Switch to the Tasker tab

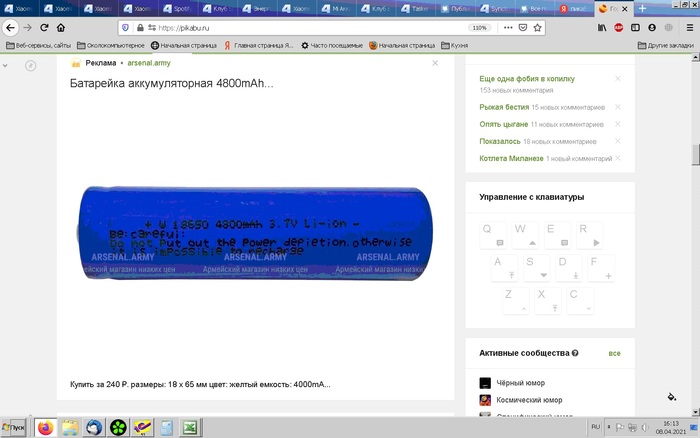coord(415,8)
